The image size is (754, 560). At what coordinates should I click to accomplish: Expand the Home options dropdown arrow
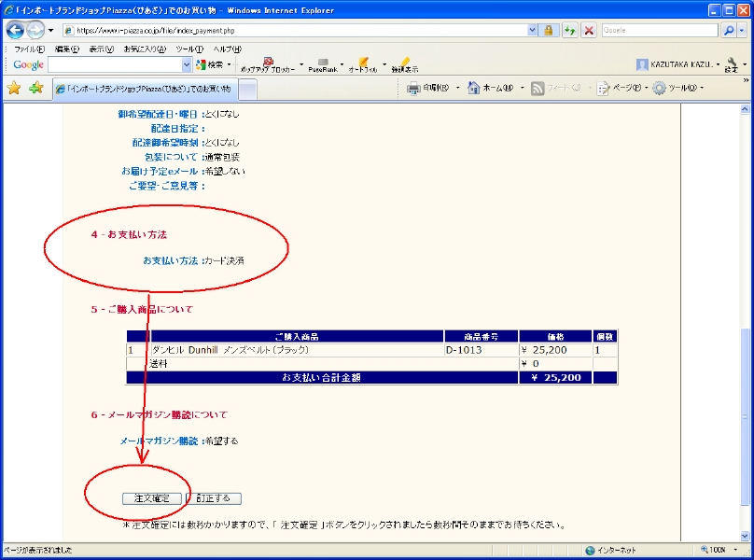523,88
